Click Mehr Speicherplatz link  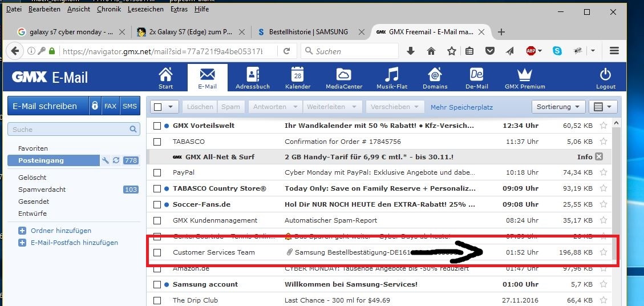461,107
